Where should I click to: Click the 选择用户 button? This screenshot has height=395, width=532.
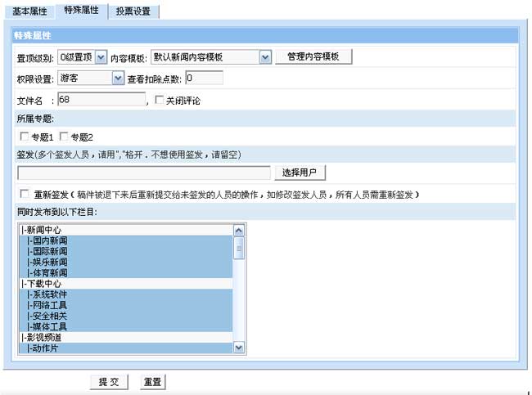[304, 173]
